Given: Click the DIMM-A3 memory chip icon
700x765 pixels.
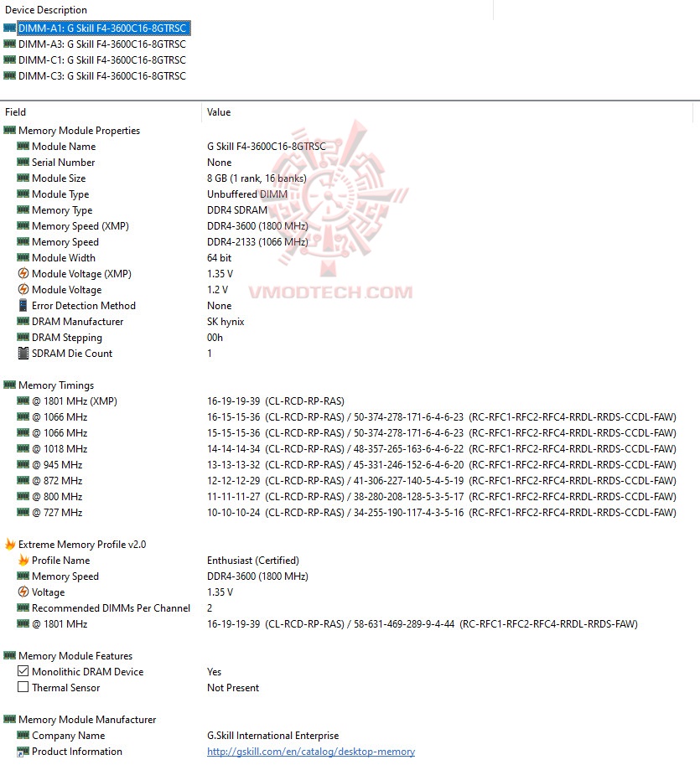Looking at the screenshot, I should click(9, 44).
